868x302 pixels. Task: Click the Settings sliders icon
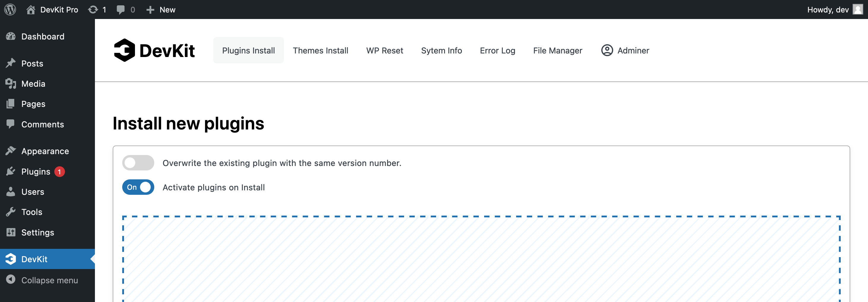coord(11,232)
